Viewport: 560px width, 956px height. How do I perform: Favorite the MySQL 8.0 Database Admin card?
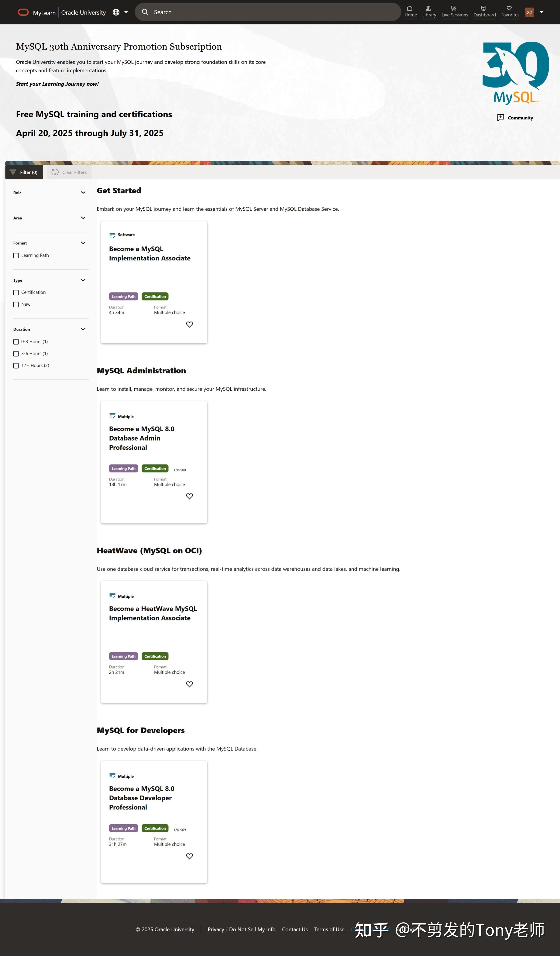pyautogui.click(x=189, y=496)
